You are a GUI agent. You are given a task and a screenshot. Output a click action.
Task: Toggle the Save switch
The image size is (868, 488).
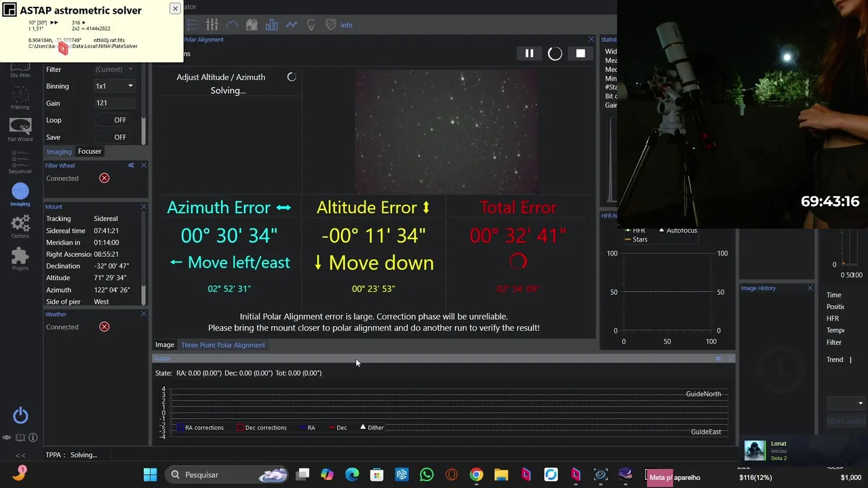point(112,137)
